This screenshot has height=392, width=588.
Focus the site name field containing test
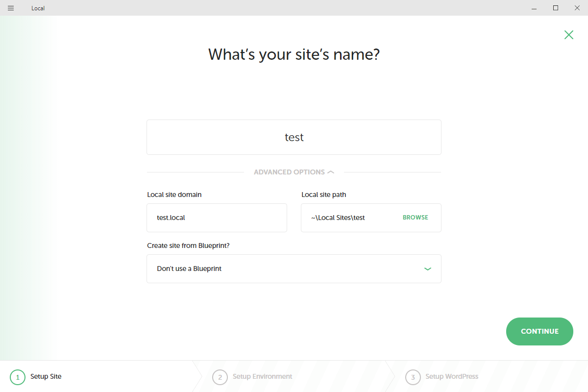(294, 137)
